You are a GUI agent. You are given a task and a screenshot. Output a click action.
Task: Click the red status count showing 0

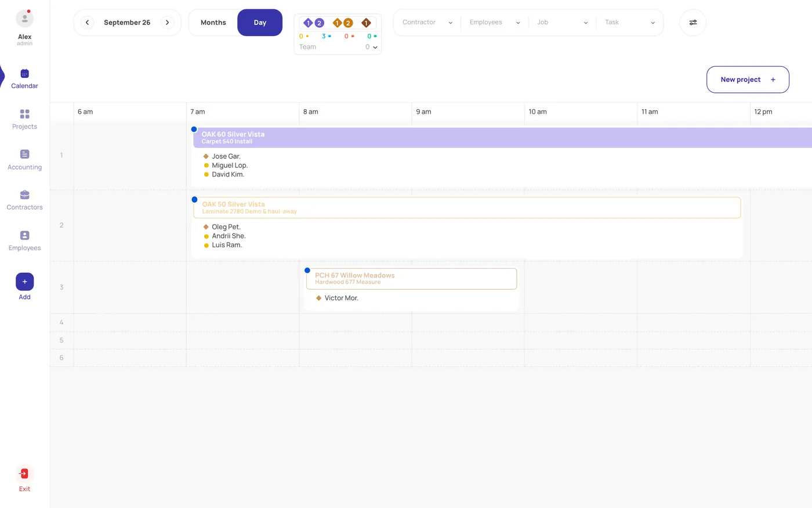349,37
